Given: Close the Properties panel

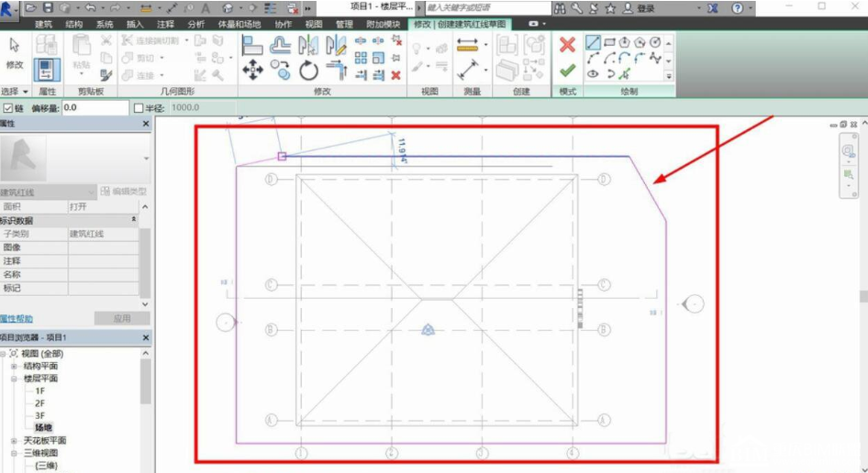Looking at the screenshot, I should [x=146, y=124].
